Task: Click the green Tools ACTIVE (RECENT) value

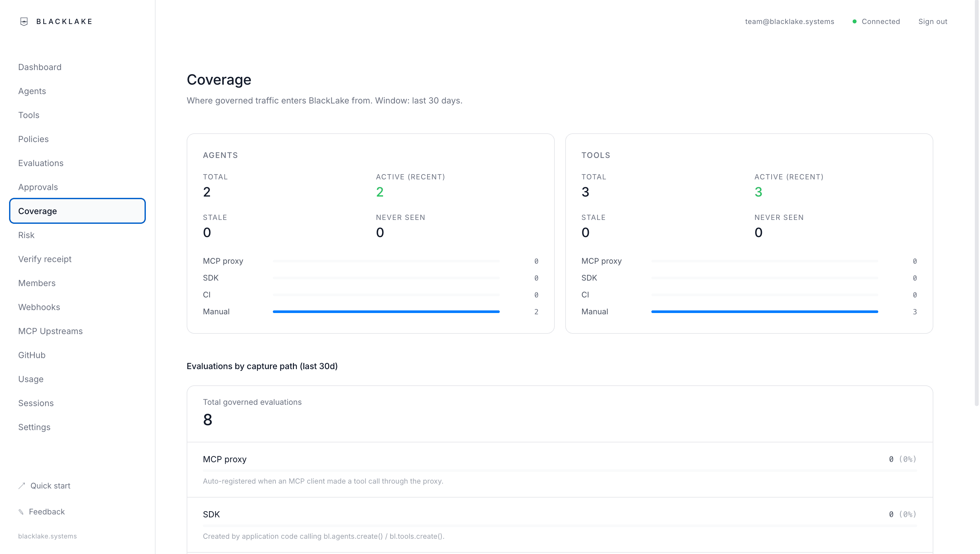Action: pyautogui.click(x=759, y=192)
